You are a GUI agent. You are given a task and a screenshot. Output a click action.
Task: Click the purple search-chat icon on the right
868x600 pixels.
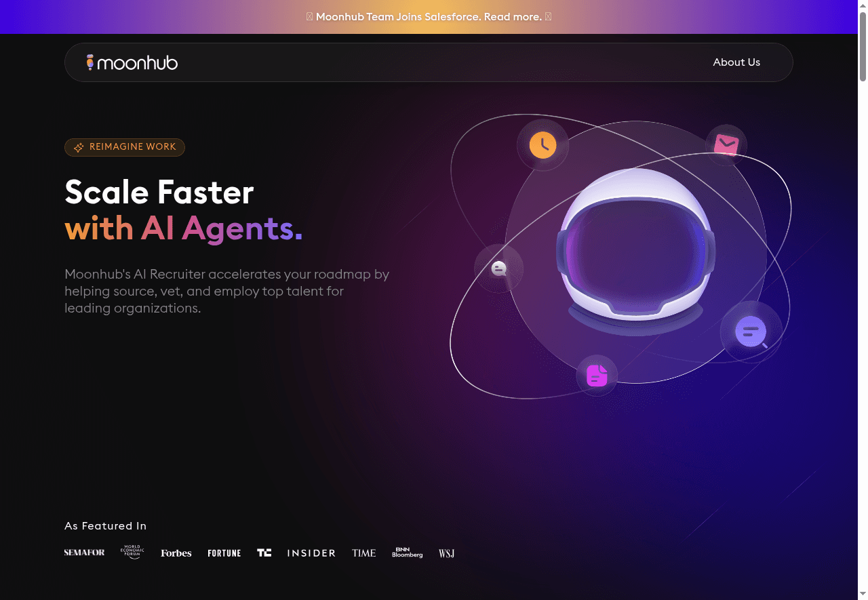(x=750, y=332)
